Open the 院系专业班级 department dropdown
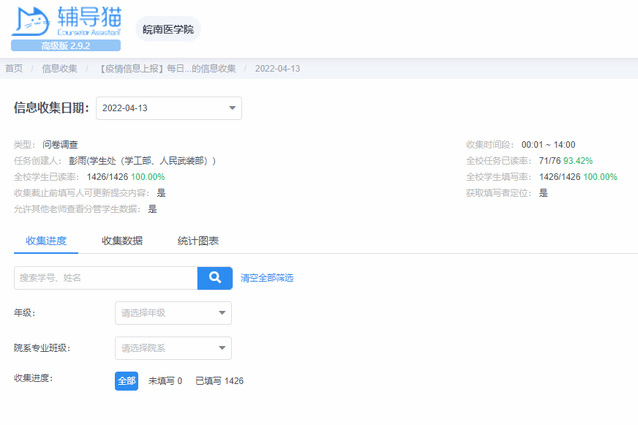 [174, 348]
